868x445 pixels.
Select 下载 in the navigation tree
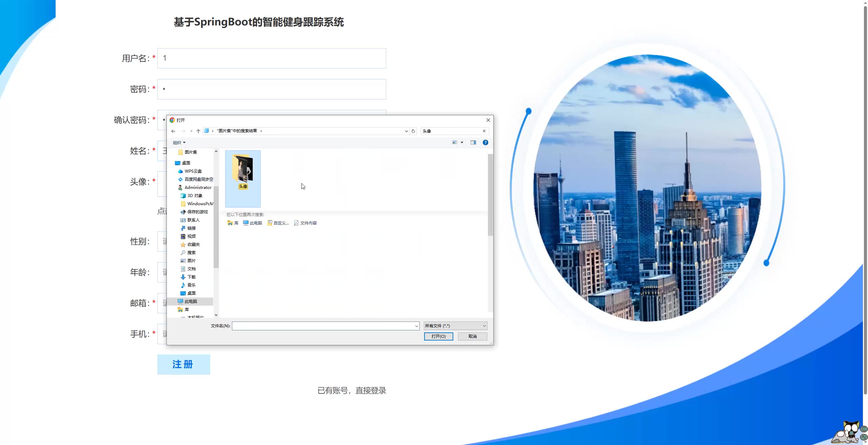(191, 277)
